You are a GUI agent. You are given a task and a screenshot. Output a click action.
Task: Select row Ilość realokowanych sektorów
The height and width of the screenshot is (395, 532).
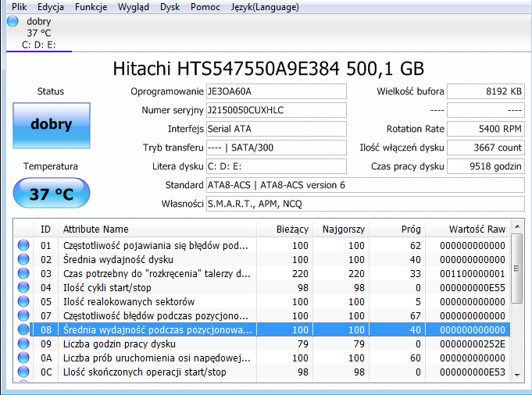[x=262, y=301]
